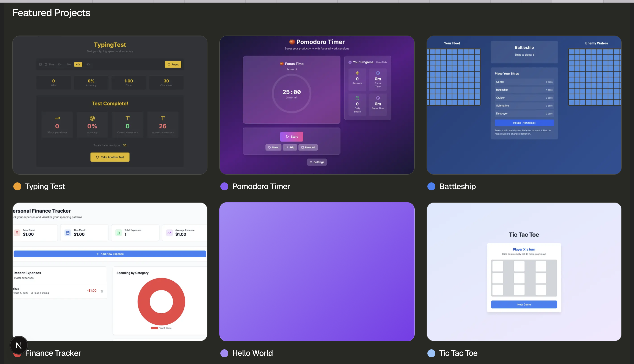Click the trash icon beside the pizza expense
Screen dimensions: 634x364
click(x=102, y=291)
